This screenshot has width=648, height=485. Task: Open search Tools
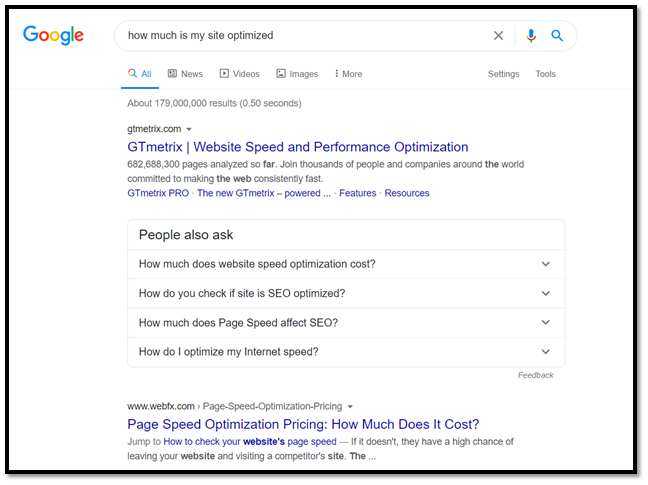click(546, 74)
